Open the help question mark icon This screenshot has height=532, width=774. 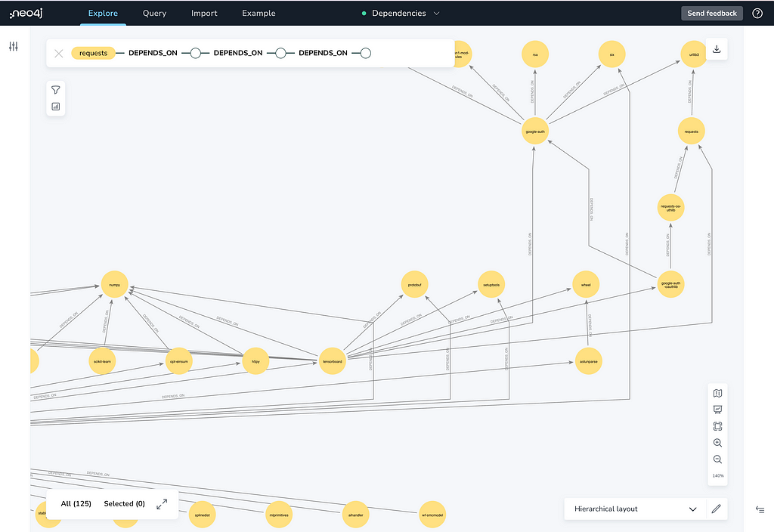tap(757, 14)
